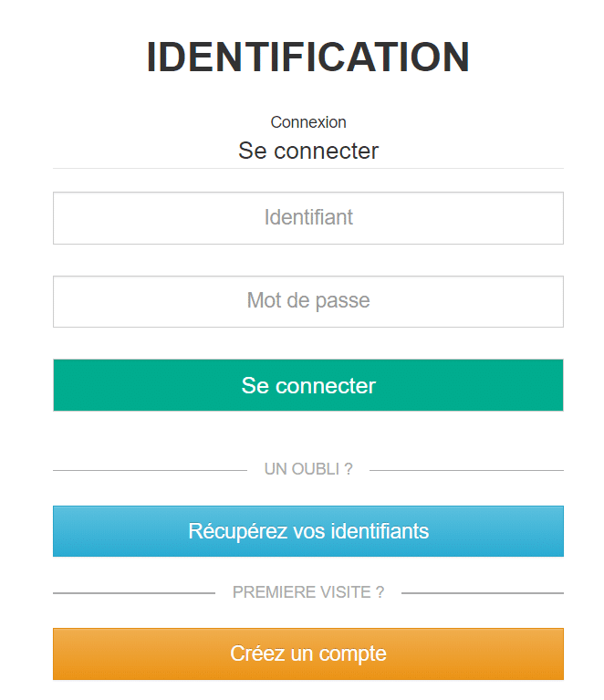Click the PREMIERE VISITE ? separator text
This screenshot has height=700, width=604.
[308, 592]
